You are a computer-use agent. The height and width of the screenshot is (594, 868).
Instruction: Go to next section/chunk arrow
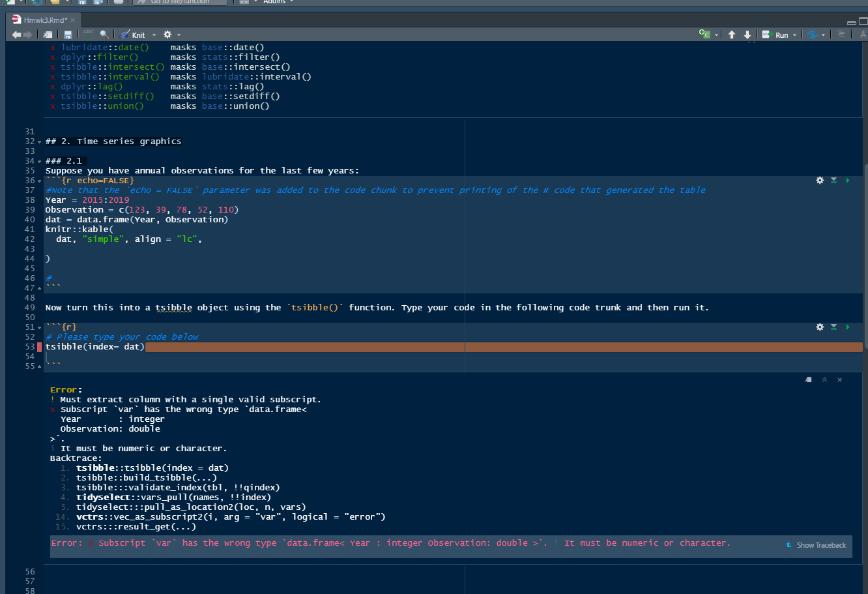coord(747,35)
